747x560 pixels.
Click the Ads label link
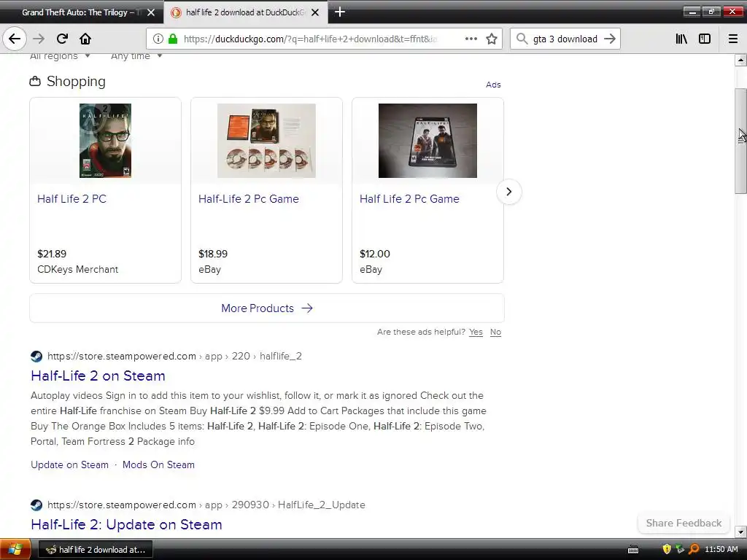click(x=493, y=85)
